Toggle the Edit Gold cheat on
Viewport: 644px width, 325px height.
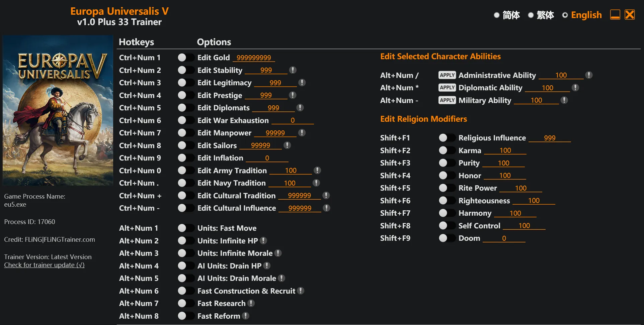point(186,58)
